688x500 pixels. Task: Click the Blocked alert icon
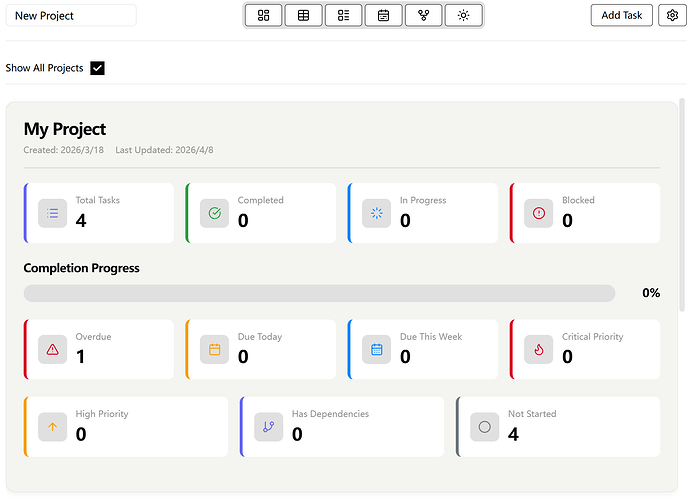[x=539, y=212]
